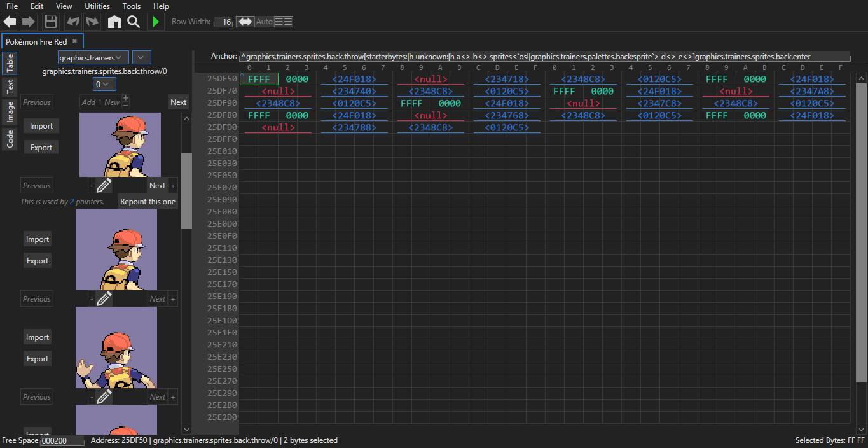The width and height of the screenshot is (868, 448).
Task: Click the Free Space input field
Action: 62,440
